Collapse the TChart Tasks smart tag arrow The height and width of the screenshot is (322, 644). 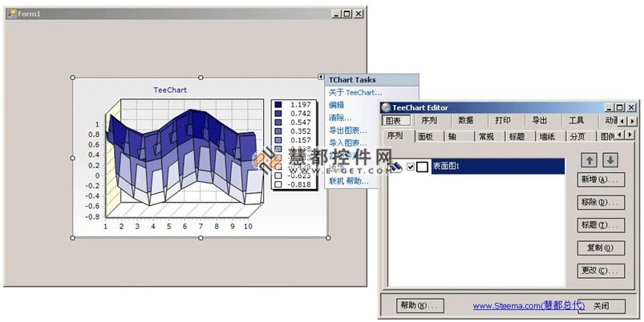[x=321, y=76]
